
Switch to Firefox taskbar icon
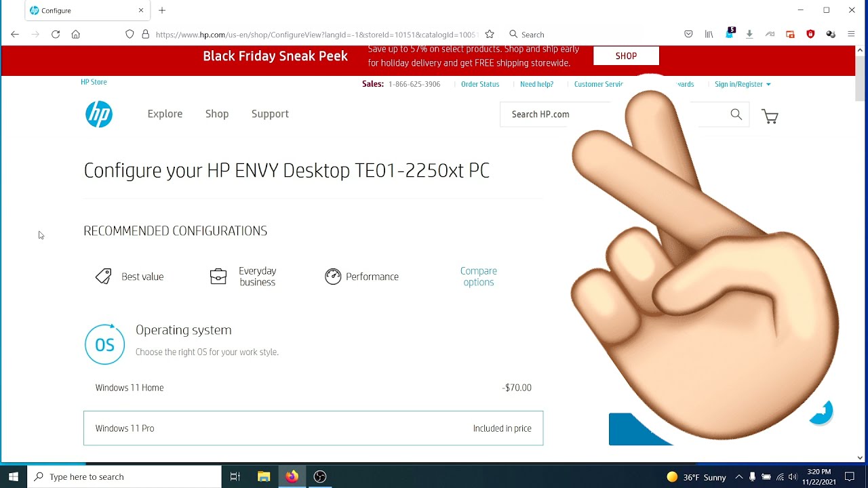(292, 476)
